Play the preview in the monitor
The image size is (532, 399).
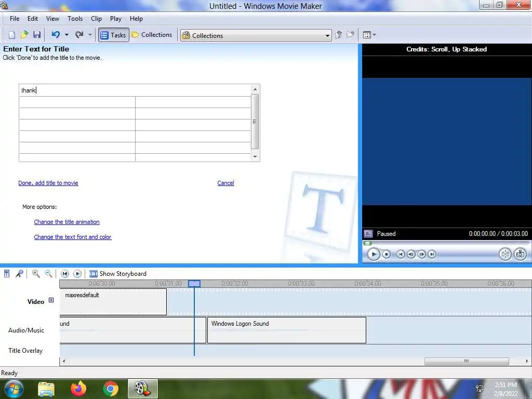[374, 254]
